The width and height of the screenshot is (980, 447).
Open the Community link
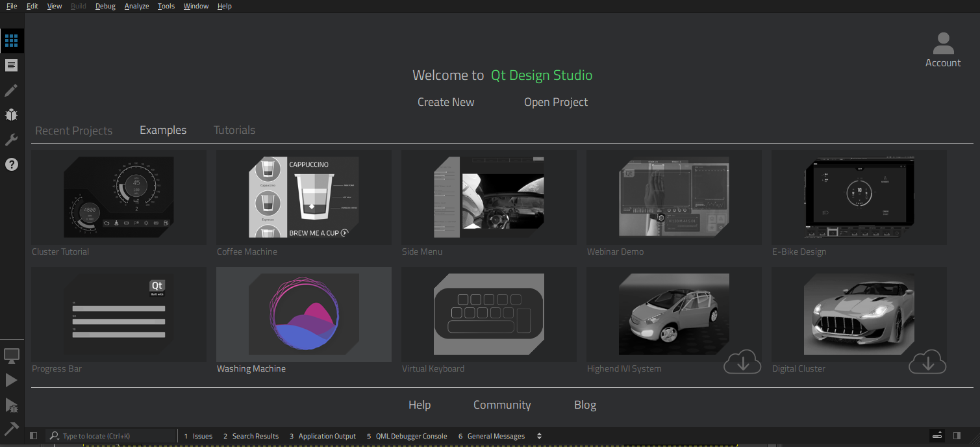tap(502, 405)
